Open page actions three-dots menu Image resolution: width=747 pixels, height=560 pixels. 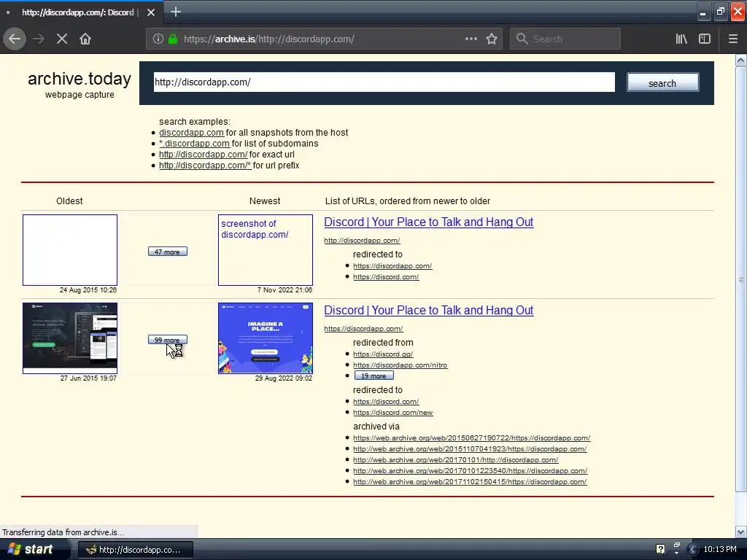471,39
